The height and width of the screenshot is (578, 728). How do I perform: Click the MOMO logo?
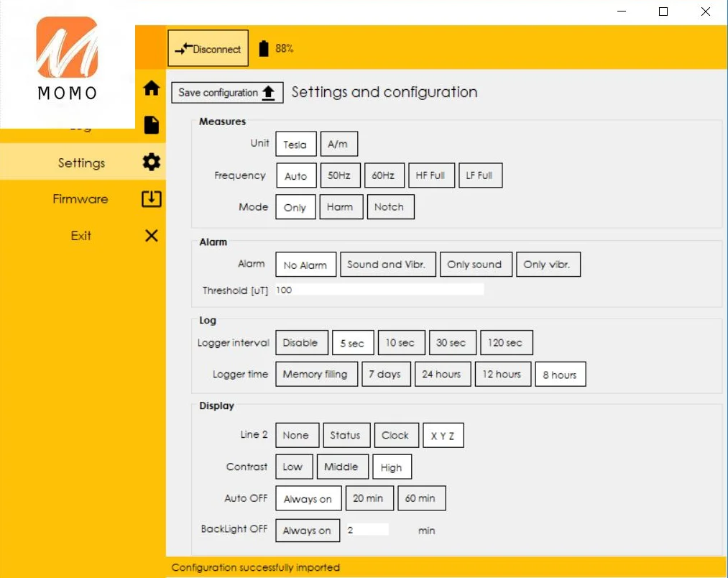coord(67,59)
